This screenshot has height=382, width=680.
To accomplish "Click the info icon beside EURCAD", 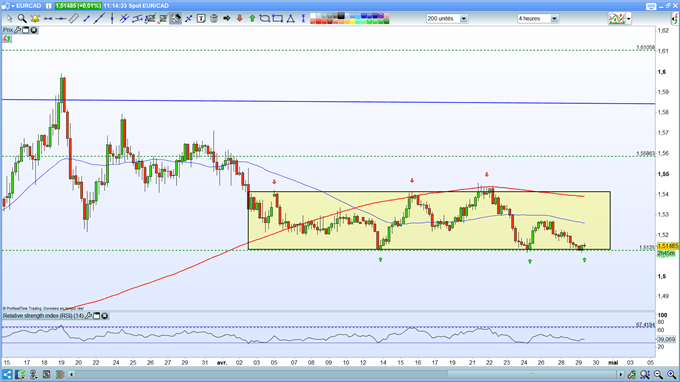I will pyautogui.click(x=49, y=6).
